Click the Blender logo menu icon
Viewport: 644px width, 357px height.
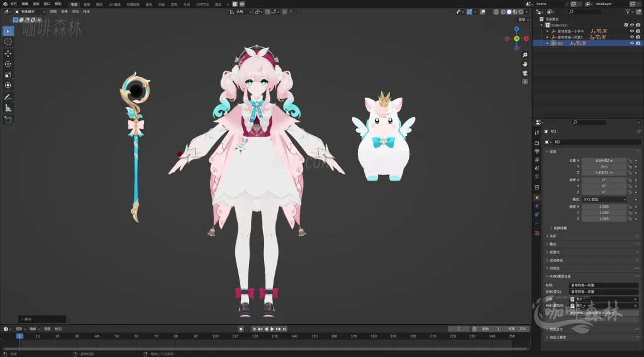pos(5,4)
